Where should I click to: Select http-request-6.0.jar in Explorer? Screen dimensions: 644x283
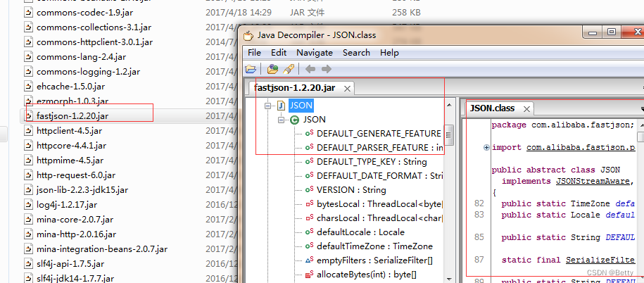pyautogui.click(x=76, y=175)
